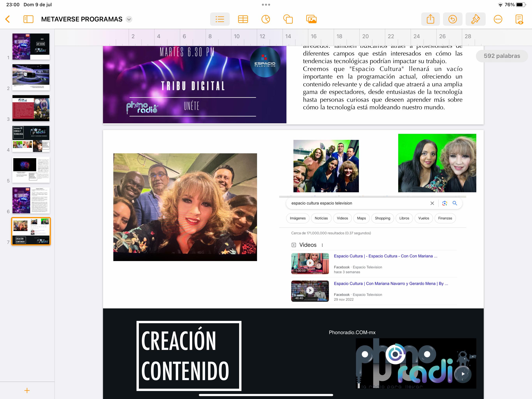Select the CREACIÓN CONTENIDO text box
This screenshot has height=399, width=532.
pyautogui.click(x=189, y=356)
